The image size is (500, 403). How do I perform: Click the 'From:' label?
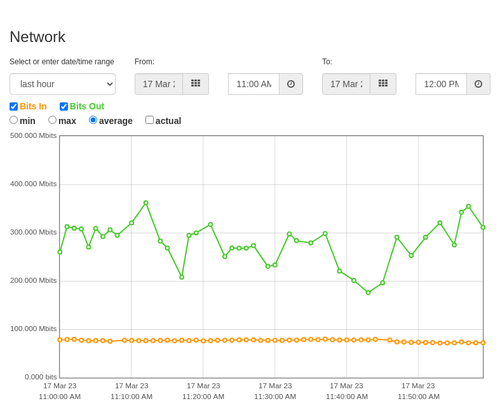coord(144,62)
